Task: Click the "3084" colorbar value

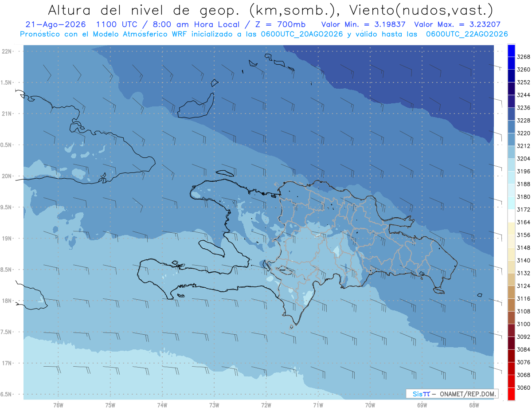Action: pos(524,349)
